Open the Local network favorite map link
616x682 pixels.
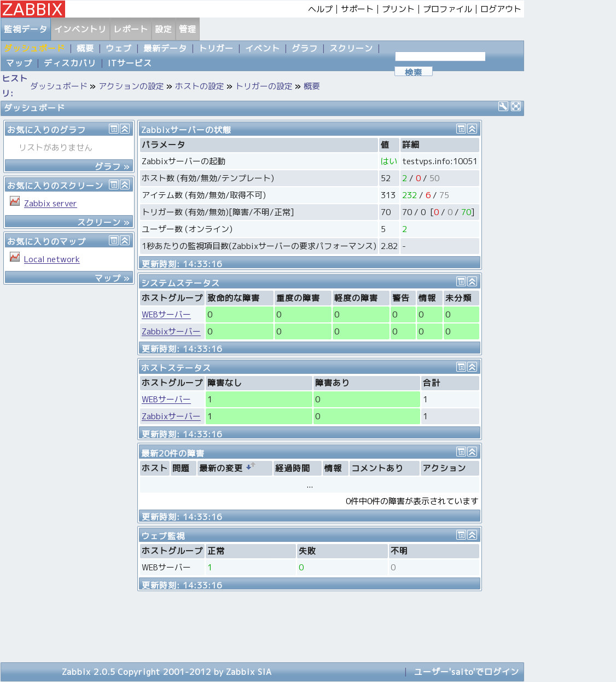coord(52,259)
